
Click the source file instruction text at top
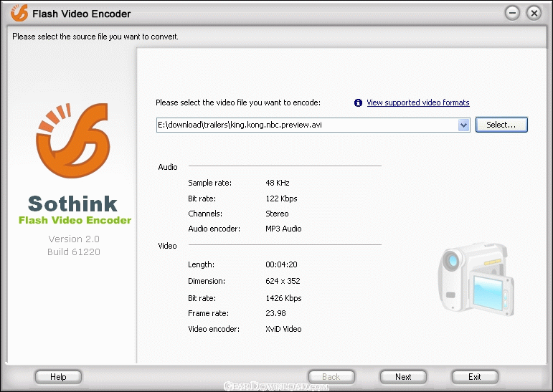[95, 37]
